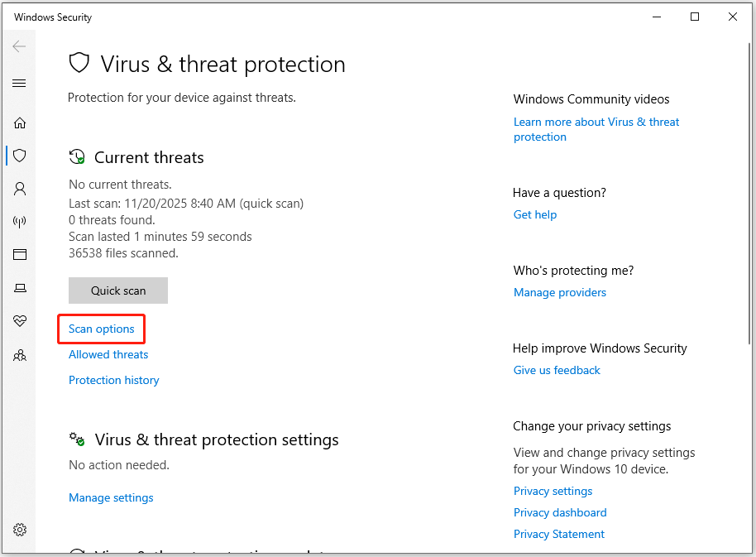The image size is (756, 557).
Task: Open Windows Security settings via the gear icon
Action: [x=20, y=530]
